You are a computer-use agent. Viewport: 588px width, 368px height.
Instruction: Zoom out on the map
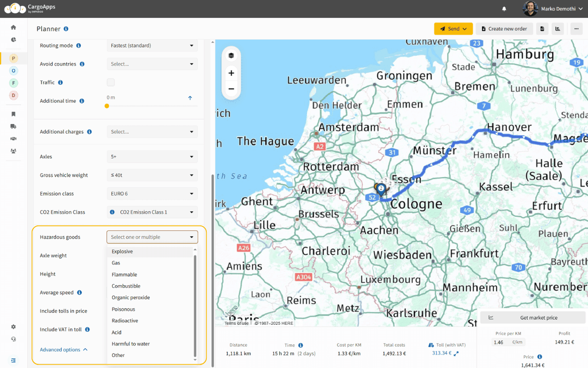pyautogui.click(x=231, y=89)
